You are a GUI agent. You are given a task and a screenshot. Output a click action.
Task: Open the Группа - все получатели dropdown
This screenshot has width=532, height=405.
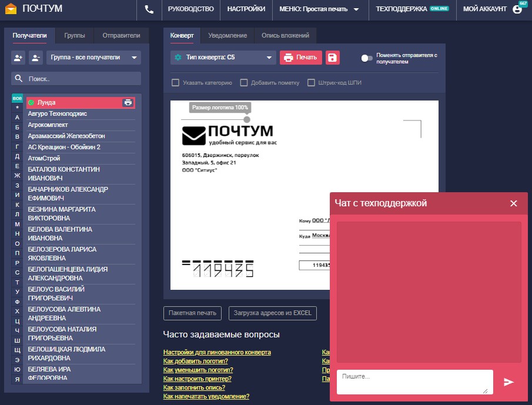pyautogui.click(x=93, y=58)
